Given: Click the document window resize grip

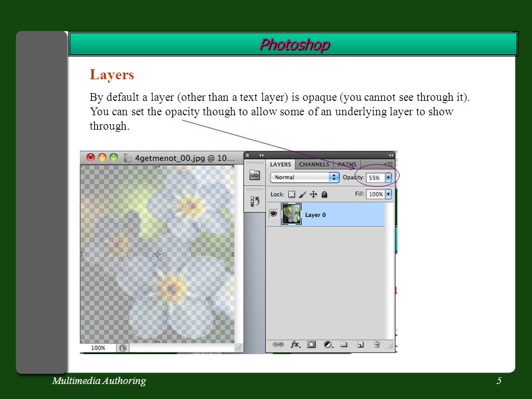Looking at the screenshot, I should (x=238, y=347).
